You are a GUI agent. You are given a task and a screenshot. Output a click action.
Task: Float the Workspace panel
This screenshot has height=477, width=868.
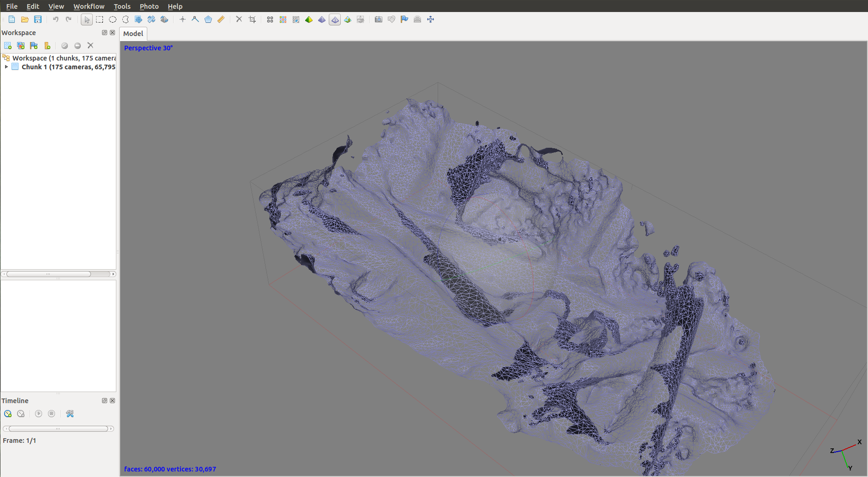coord(104,33)
